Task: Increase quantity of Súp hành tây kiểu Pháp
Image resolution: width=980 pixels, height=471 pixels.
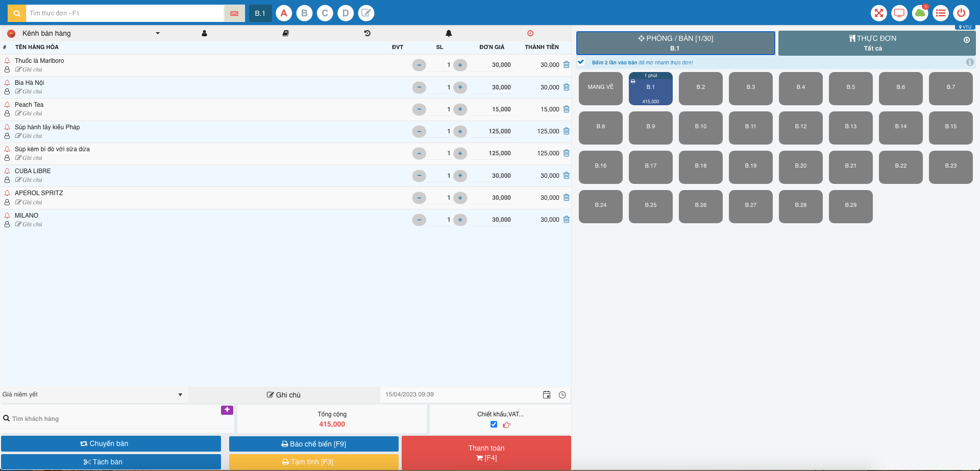Action: tap(460, 131)
